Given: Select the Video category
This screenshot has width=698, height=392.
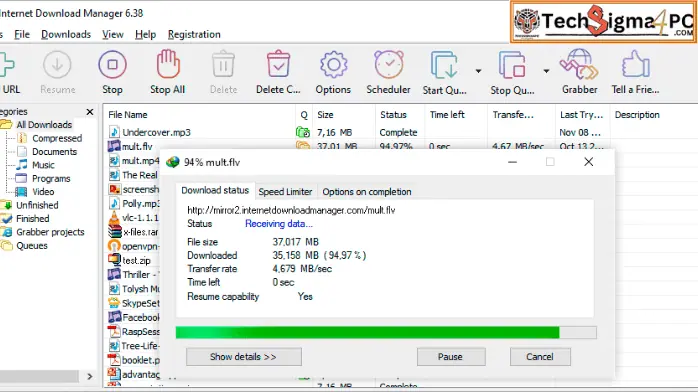Looking at the screenshot, I should [x=43, y=192].
